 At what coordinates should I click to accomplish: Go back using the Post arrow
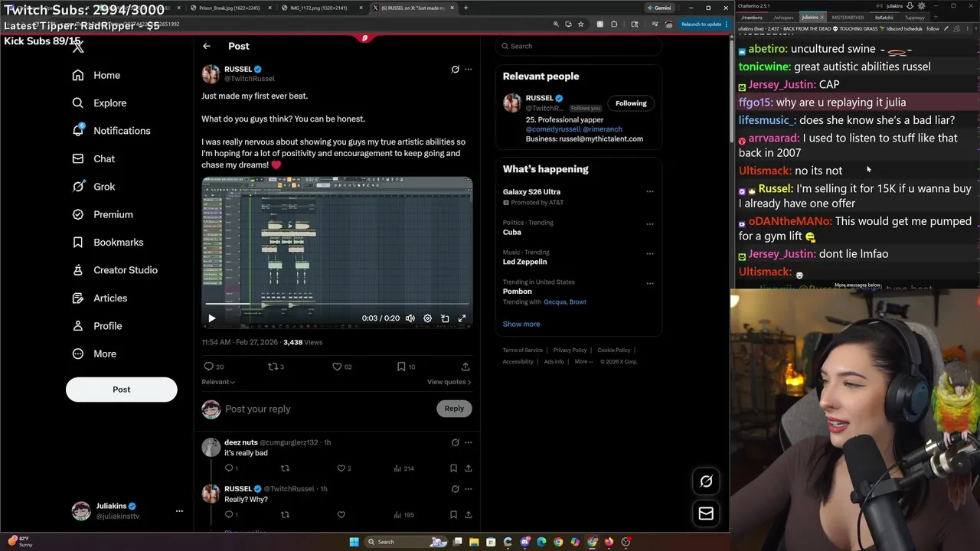(x=207, y=46)
